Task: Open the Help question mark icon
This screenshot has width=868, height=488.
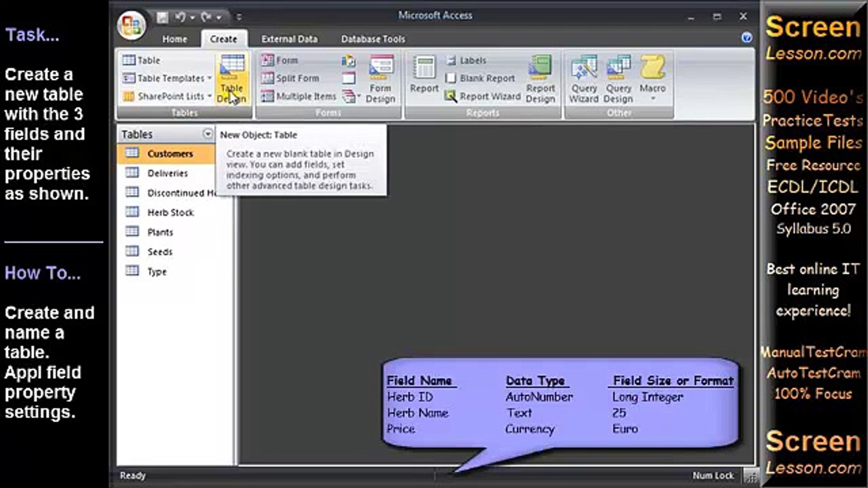Action: coord(746,38)
